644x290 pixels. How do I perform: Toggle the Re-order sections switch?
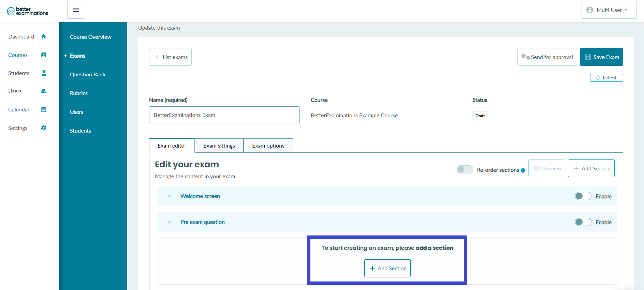click(465, 169)
